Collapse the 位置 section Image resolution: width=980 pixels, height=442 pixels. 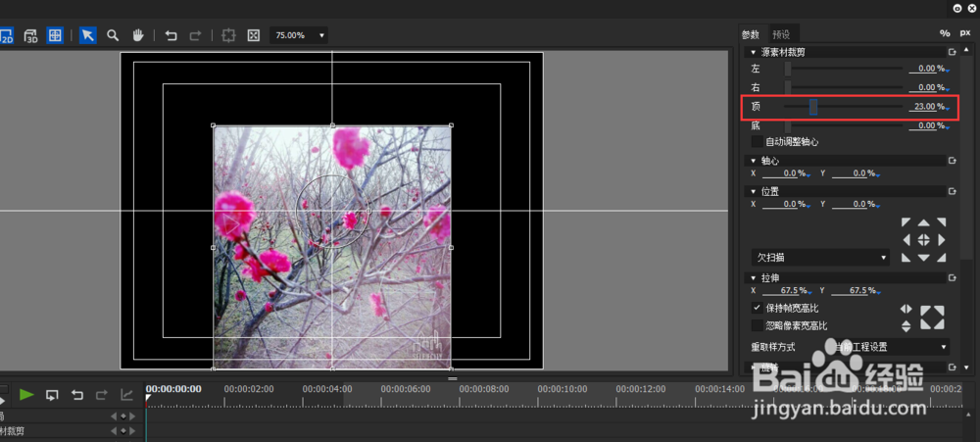[x=753, y=191]
